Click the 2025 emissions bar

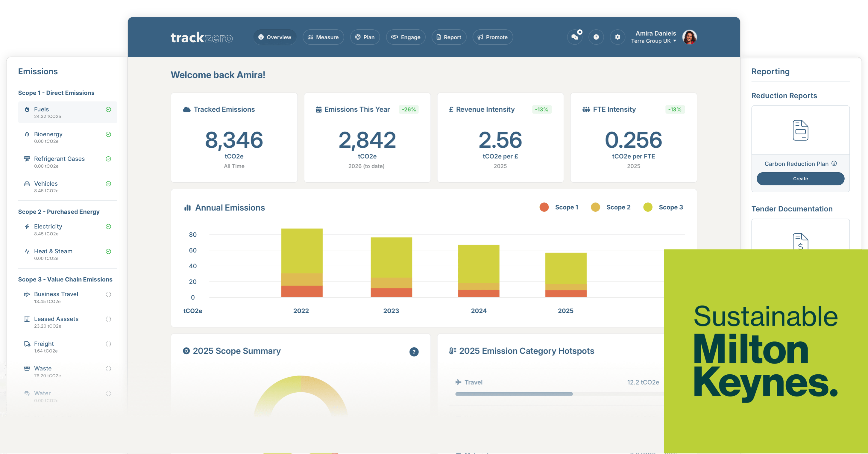click(566, 275)
